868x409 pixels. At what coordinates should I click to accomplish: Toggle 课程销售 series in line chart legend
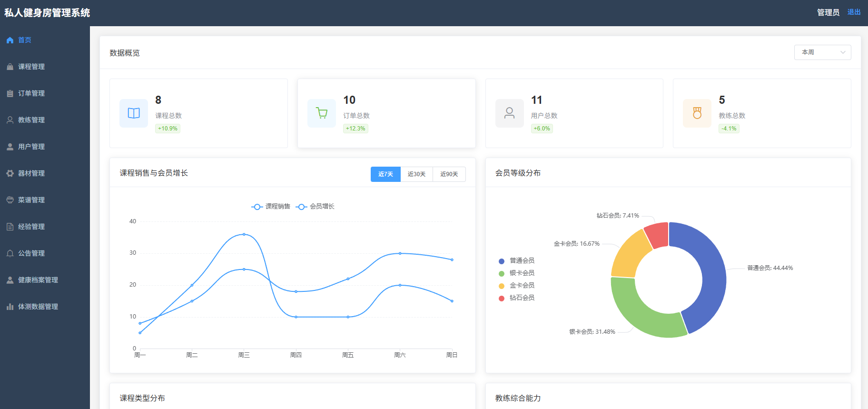point(271,207)
